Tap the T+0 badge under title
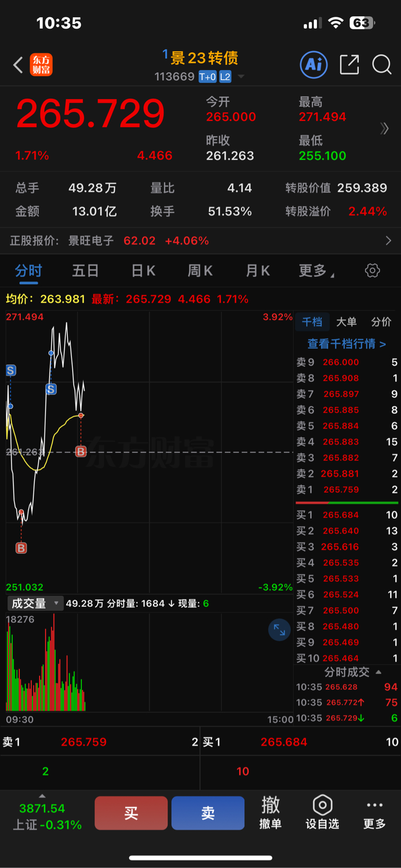Image resolution: width=401 pixels, height=868 pixels. tap(207, 77)
